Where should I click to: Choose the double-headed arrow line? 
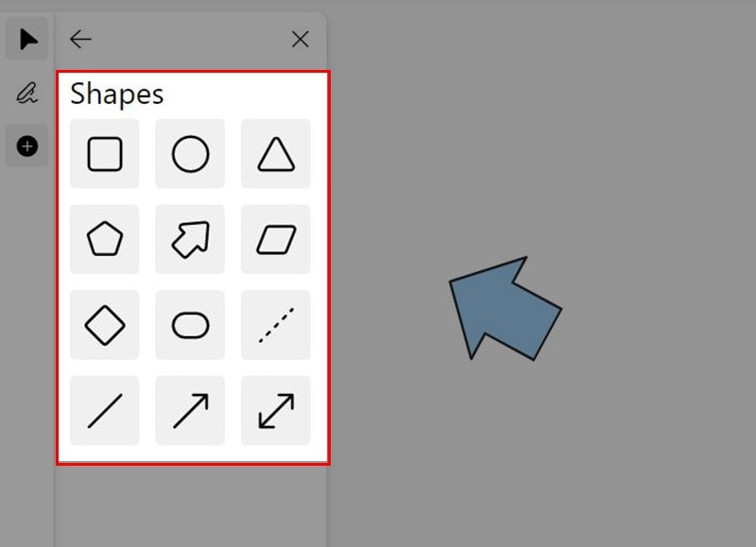tap(276, 411)
